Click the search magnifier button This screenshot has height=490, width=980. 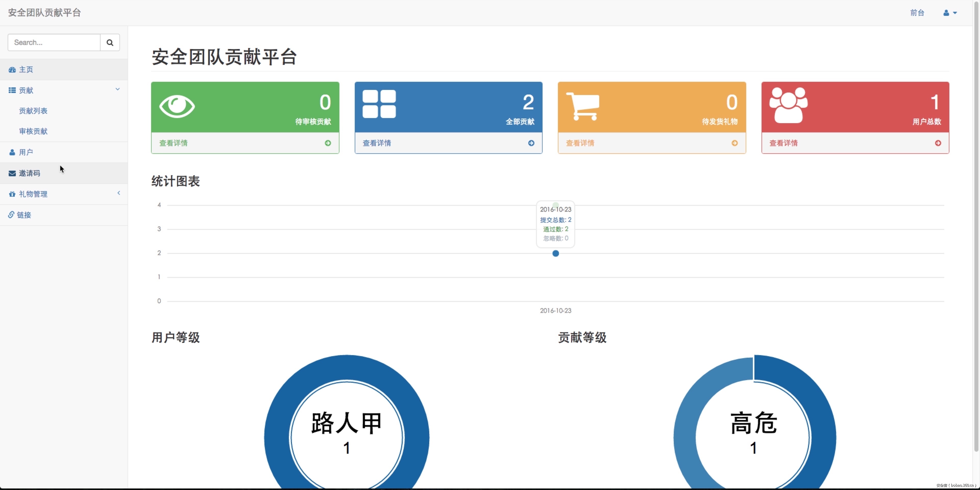[109, 42]
